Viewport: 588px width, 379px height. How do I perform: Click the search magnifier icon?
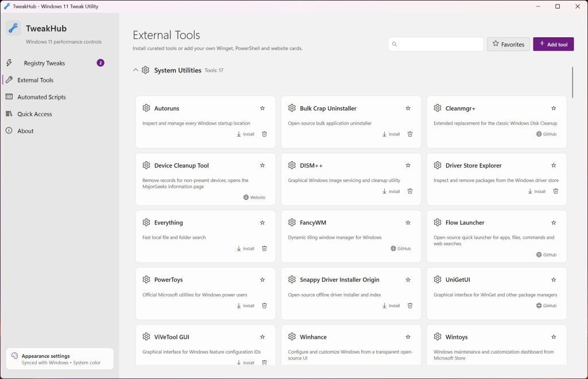[x=394, y=44]
